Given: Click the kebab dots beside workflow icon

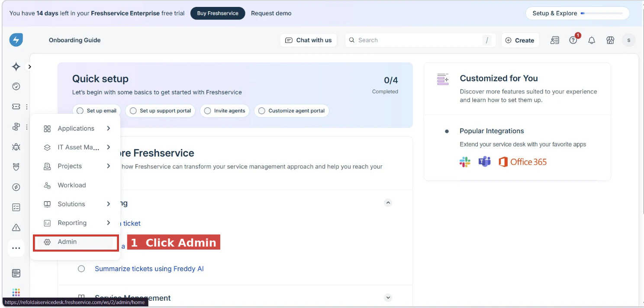Looking at the screenshot, I should point(27,127).
